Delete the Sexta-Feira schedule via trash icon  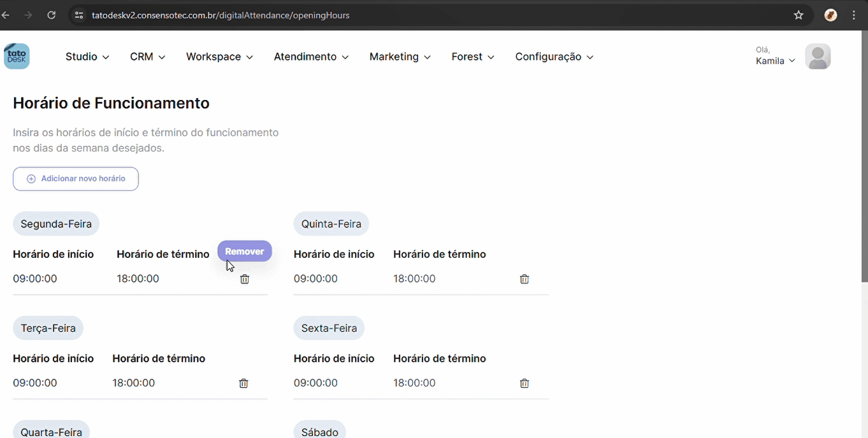524,383
